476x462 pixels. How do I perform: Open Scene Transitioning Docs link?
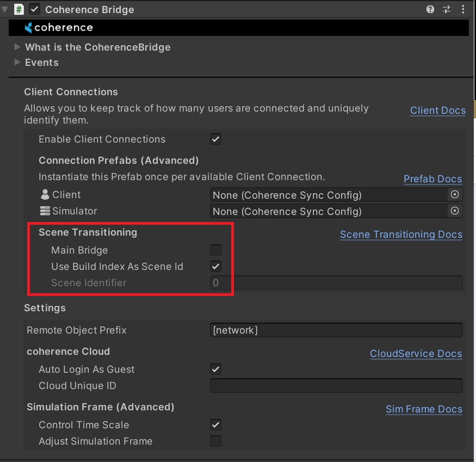coord(401,235)
